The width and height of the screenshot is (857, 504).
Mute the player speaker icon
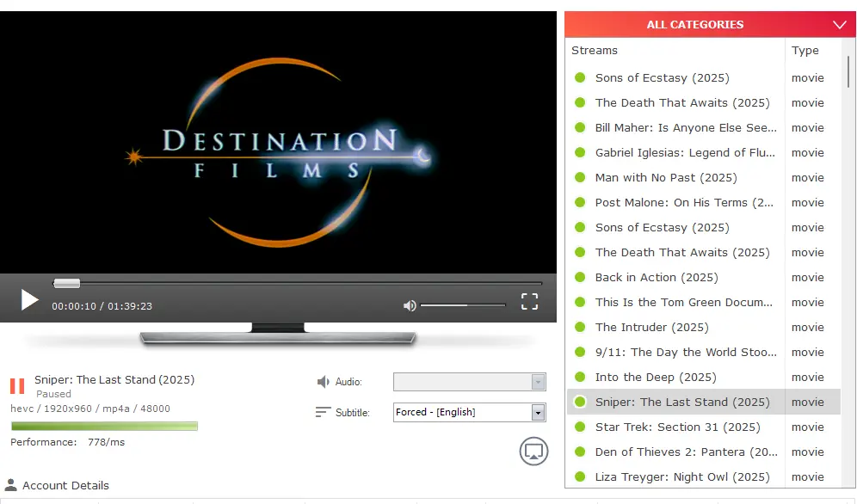(410, 306)
